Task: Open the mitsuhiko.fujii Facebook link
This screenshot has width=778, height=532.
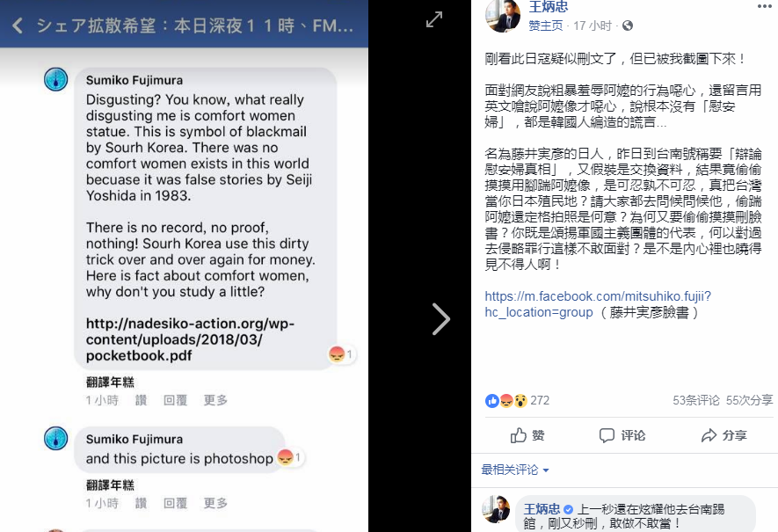Action: point(598,304)
